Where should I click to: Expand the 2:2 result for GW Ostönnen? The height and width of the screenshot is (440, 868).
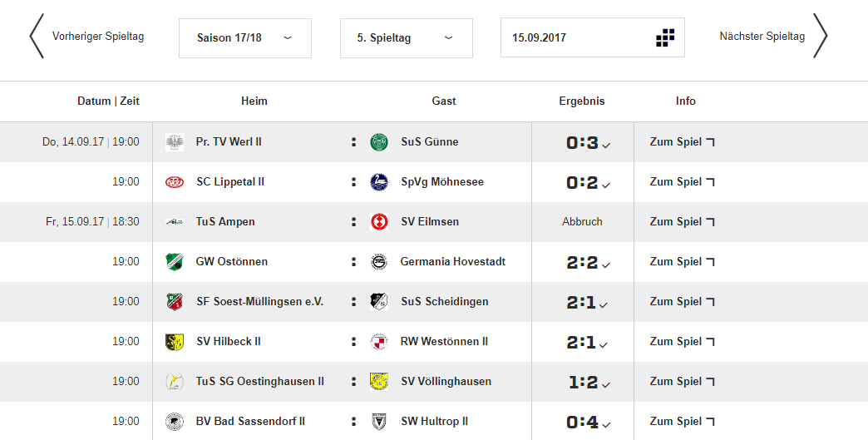(606, 265)
